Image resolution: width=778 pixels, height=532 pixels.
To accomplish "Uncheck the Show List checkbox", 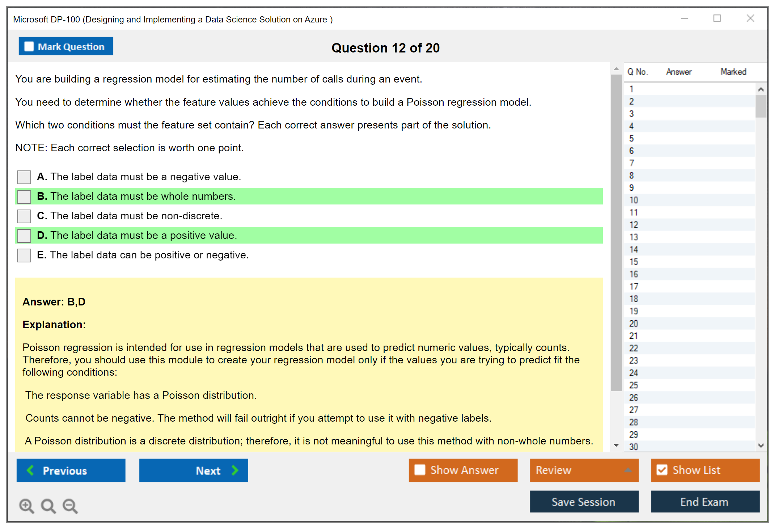I will [x=662, y=470].
